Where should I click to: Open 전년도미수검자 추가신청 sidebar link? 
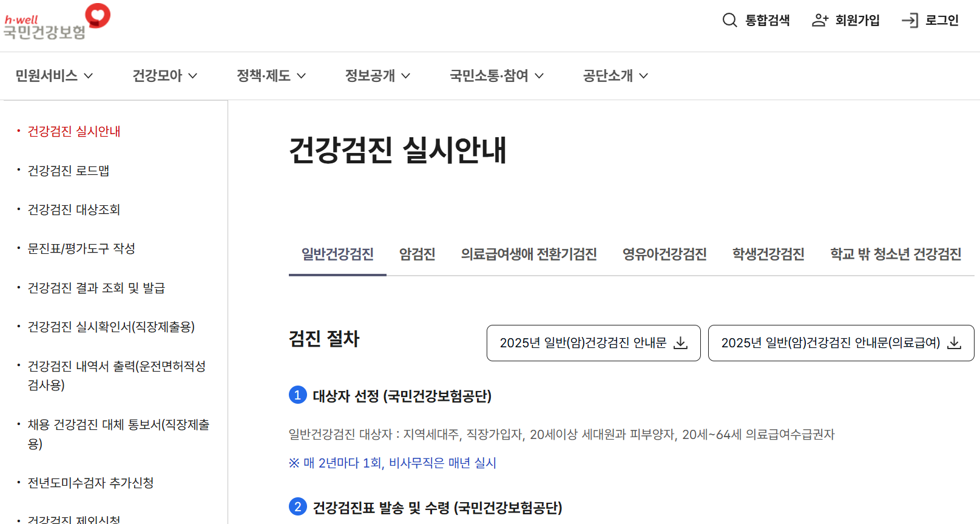90,483
